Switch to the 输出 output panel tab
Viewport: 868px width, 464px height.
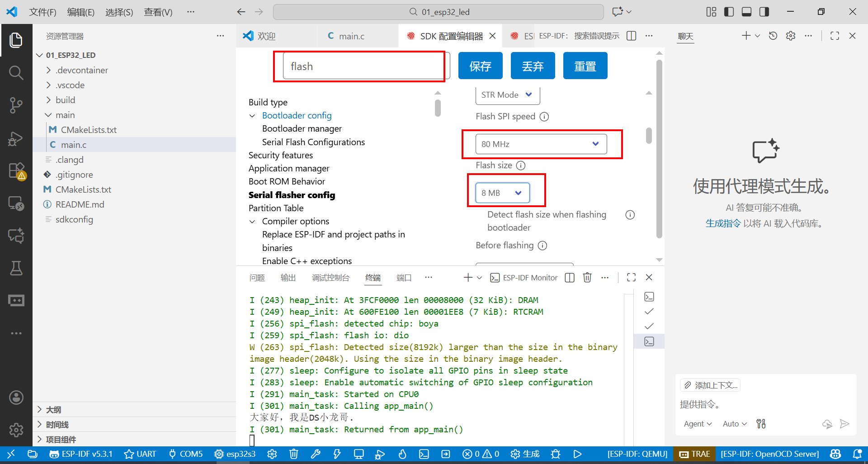(x=288, y=278)
